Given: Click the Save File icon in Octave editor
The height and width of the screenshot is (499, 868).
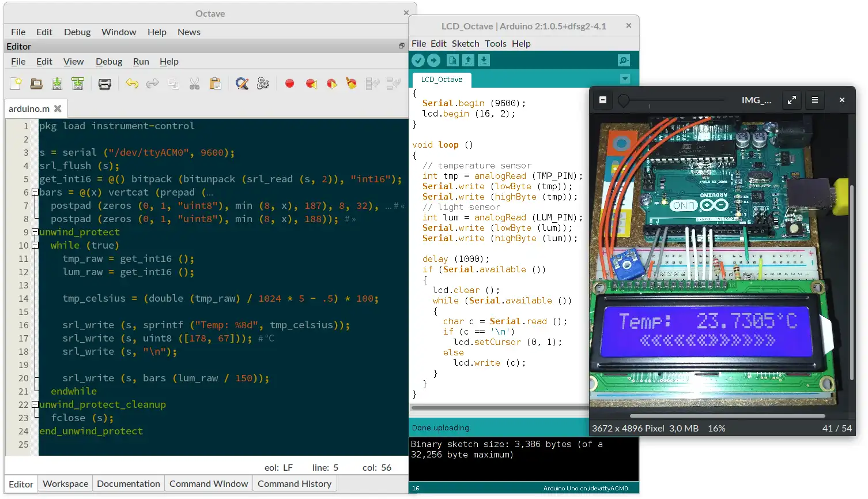Looking at the screenshot, I should pyautogui.click(x=57, y=84).
